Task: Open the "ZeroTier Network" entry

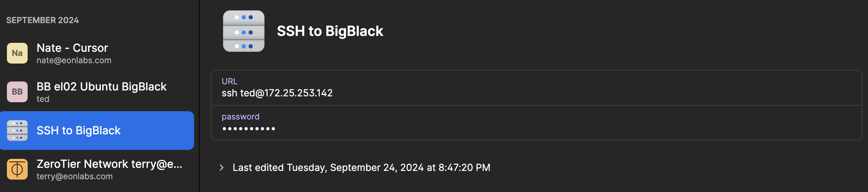Action: tap(109, 164)
